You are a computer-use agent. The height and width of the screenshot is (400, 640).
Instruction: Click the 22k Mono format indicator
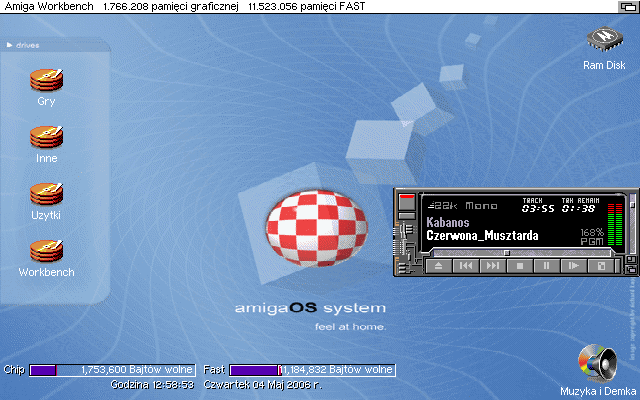[462, 206]
